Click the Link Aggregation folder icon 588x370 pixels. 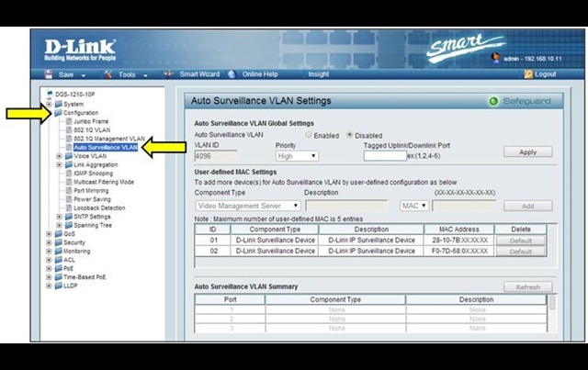pos(69,164)
